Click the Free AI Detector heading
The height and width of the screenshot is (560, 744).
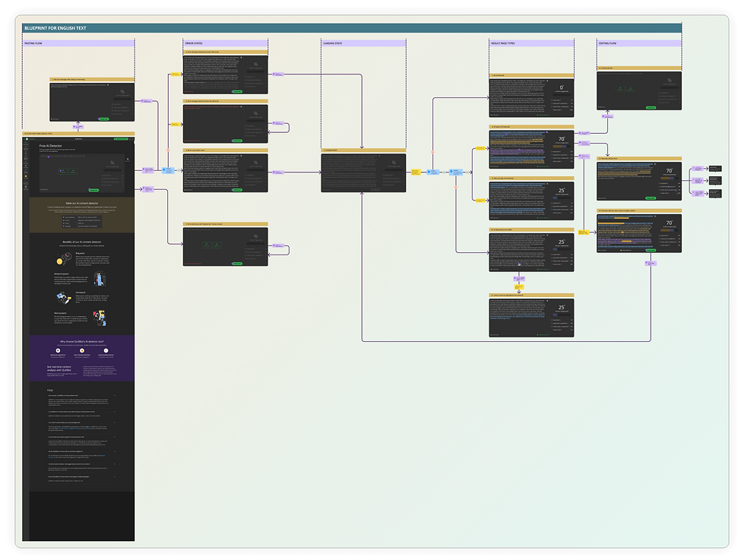click(50, 146)
